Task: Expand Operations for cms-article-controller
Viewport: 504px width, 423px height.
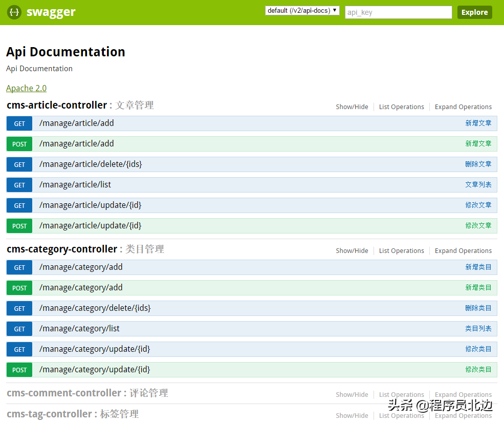Action: pos(463,107)
